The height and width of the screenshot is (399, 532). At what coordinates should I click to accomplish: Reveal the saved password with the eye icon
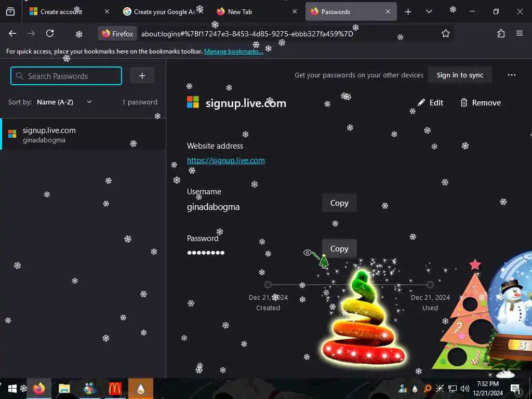307,252
